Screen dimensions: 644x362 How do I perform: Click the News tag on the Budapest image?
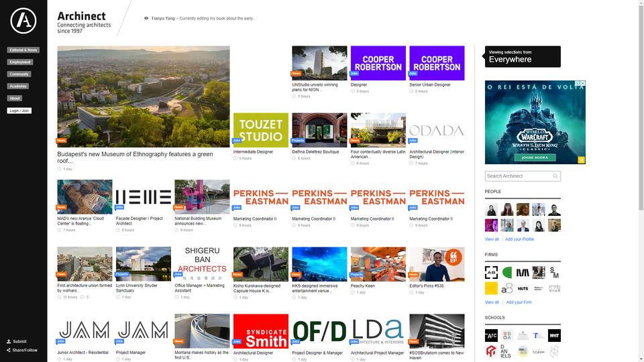pos(61,140)
